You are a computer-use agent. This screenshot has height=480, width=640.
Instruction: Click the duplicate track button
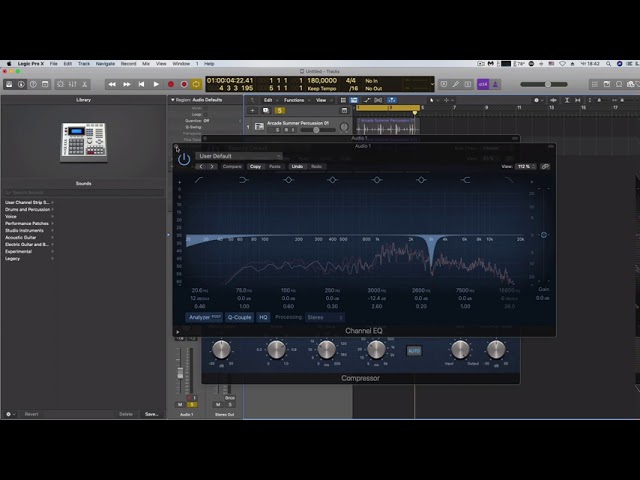pyautogui.click(x=266, y=111)
